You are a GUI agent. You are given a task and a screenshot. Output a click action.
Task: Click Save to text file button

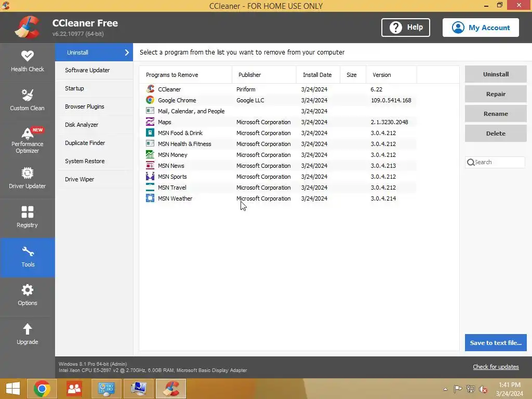[496, 343]
